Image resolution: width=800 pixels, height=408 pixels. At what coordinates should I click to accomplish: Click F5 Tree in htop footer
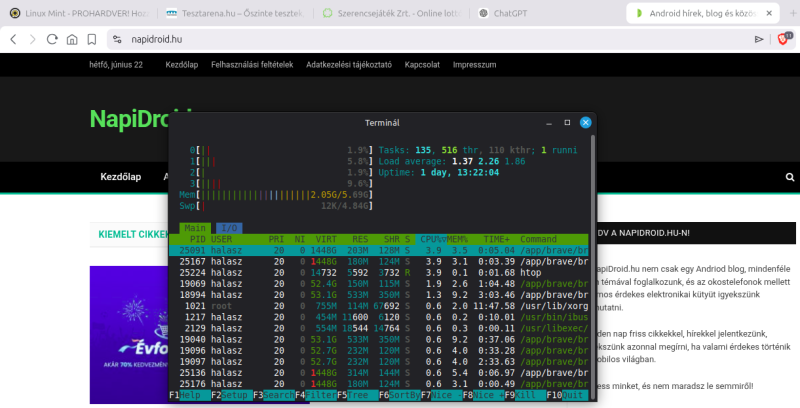tap(358, 395)
